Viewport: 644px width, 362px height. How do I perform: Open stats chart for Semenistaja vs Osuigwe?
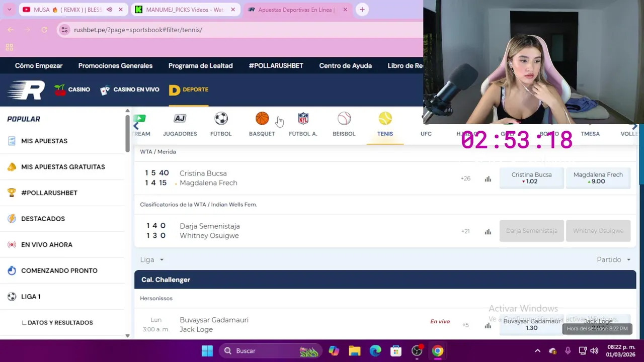point(488,231)
